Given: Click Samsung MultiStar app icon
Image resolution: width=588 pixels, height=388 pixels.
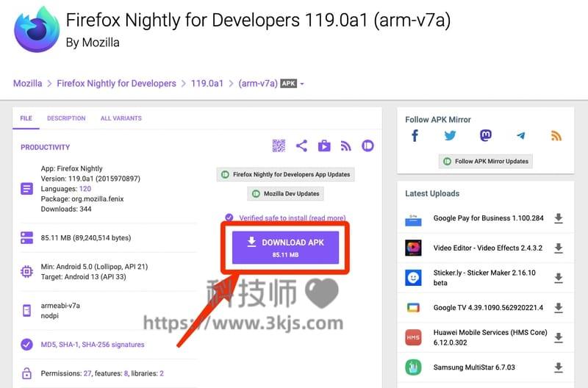Looking at the screenshot, I should [x=413, y=367].
